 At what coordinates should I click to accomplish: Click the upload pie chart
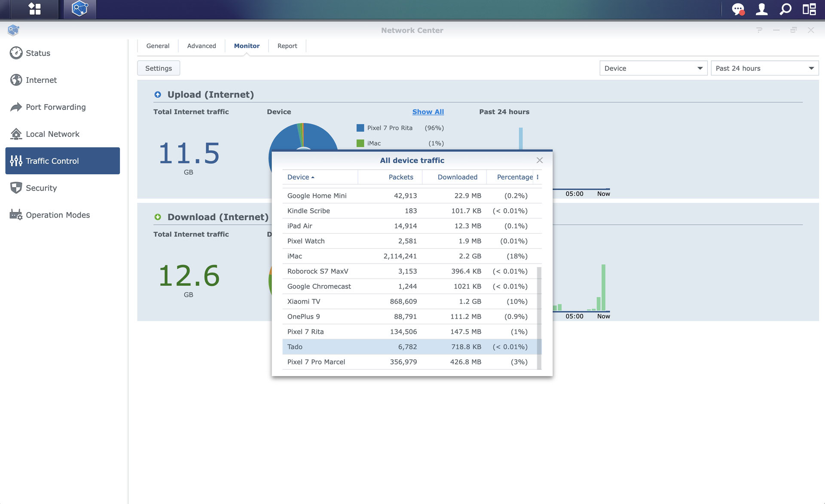[303, 137]
